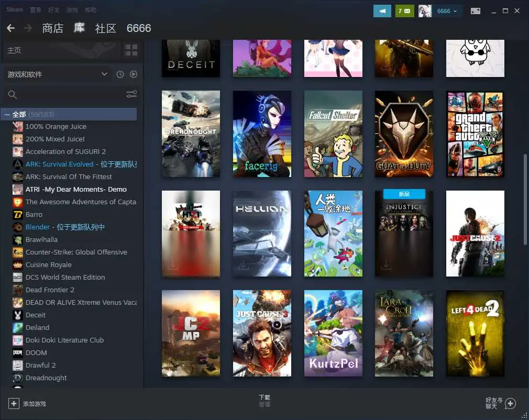Select the 库 tab

[79, 28]
